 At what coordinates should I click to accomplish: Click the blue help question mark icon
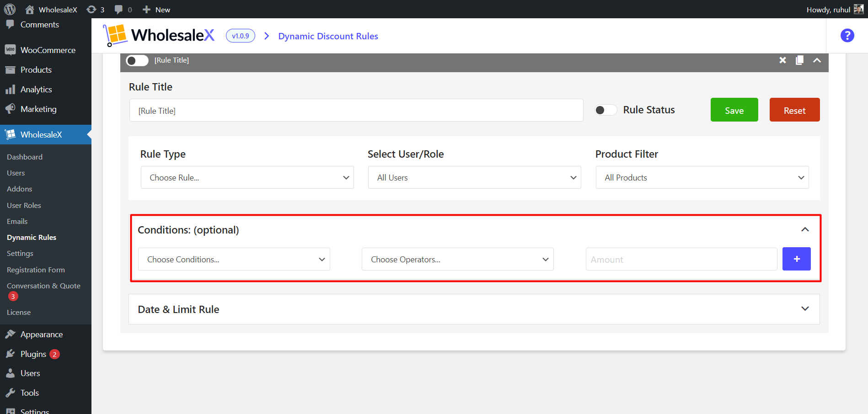click(847, 36)
